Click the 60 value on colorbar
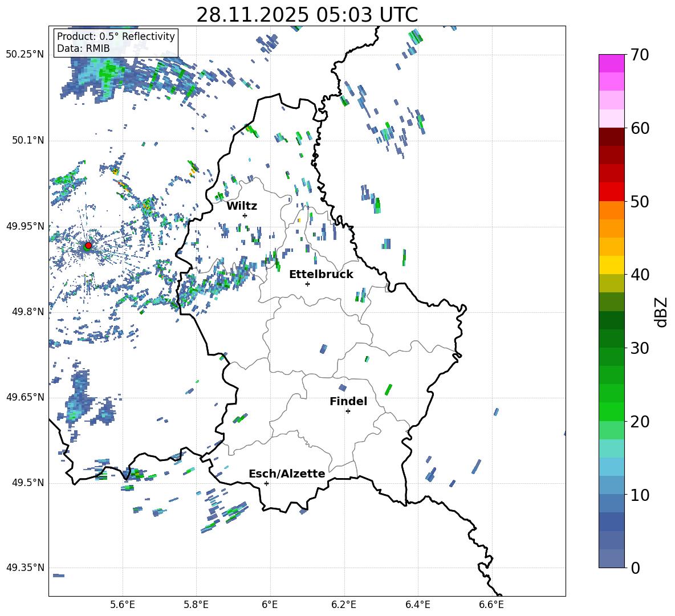675x616 pixels. [639, 128]
